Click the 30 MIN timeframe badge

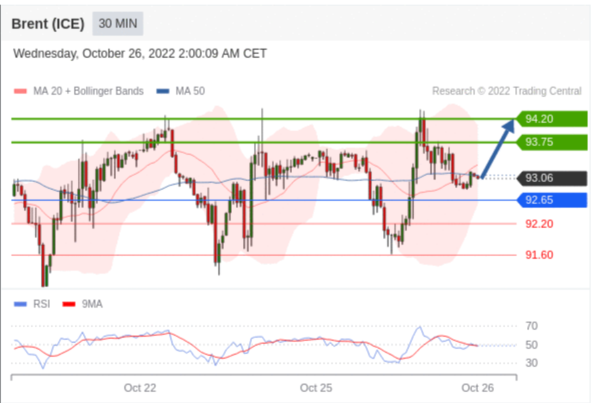pos(118,24)
